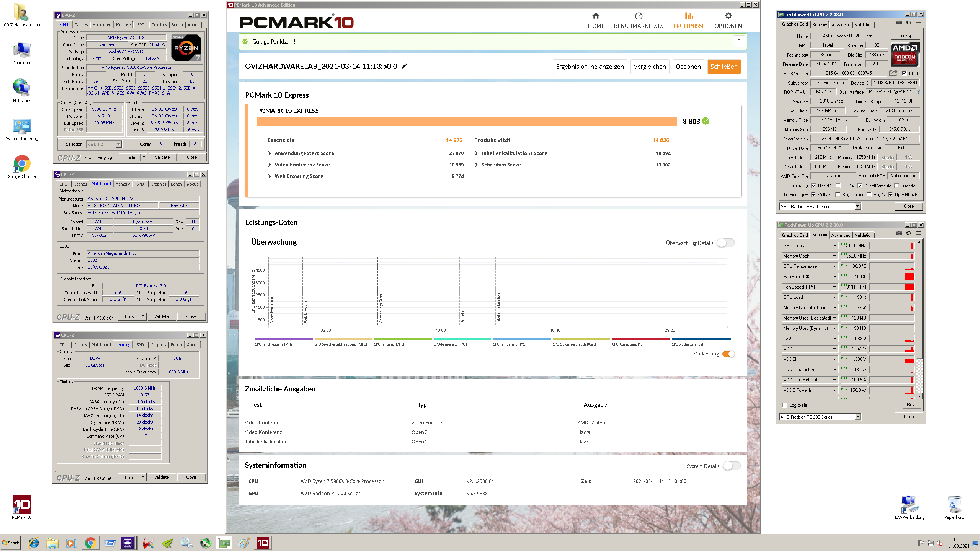The width and height of the screenshot is (980, 551).
Task: Click Reset button in GPU-Z Sensors
Action: tap(912, 405)
